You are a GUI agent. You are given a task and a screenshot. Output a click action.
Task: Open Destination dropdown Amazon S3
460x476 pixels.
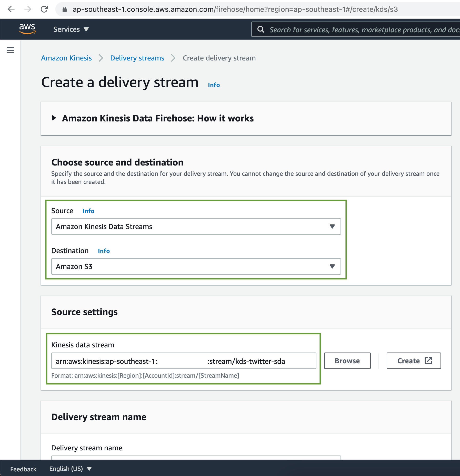tap(196, 266)
